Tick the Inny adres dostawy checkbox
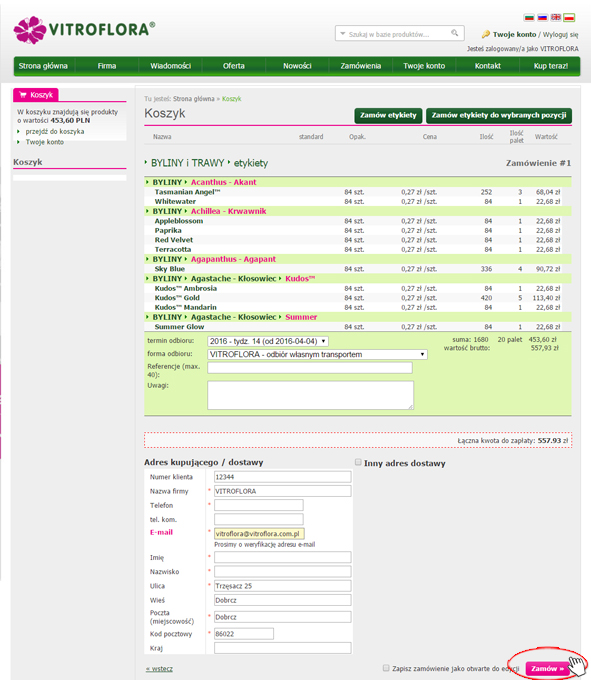The width and height of the screenshot is (591, 680). click(358, 462)
